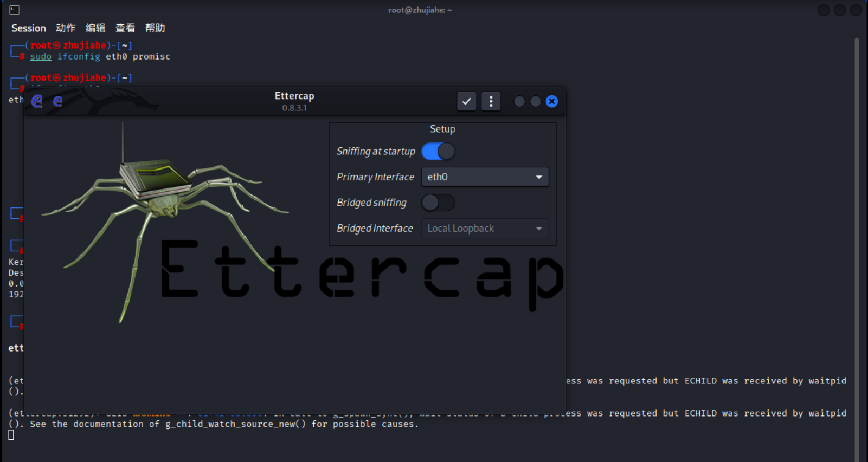Screen dimensions: 868x462
Task: Click the terminal title root@zhujiahe: ~
Action: pos(420,10)
